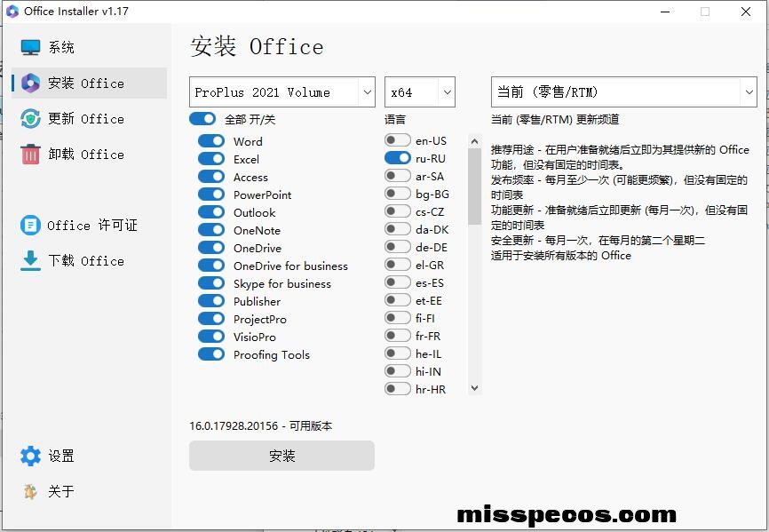Viewport: 769px width, 532px height.
Task: Disable the Excel switch
Action: click(x=211, y=158)
